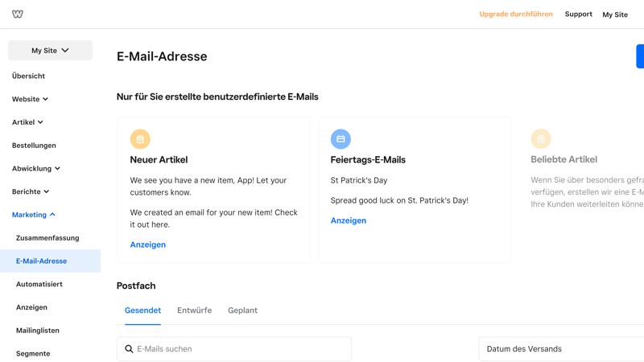The width and height of the screenshot is (644, 362).
Task: Switch to the Geplant tab
Action: tap(242, 311)
